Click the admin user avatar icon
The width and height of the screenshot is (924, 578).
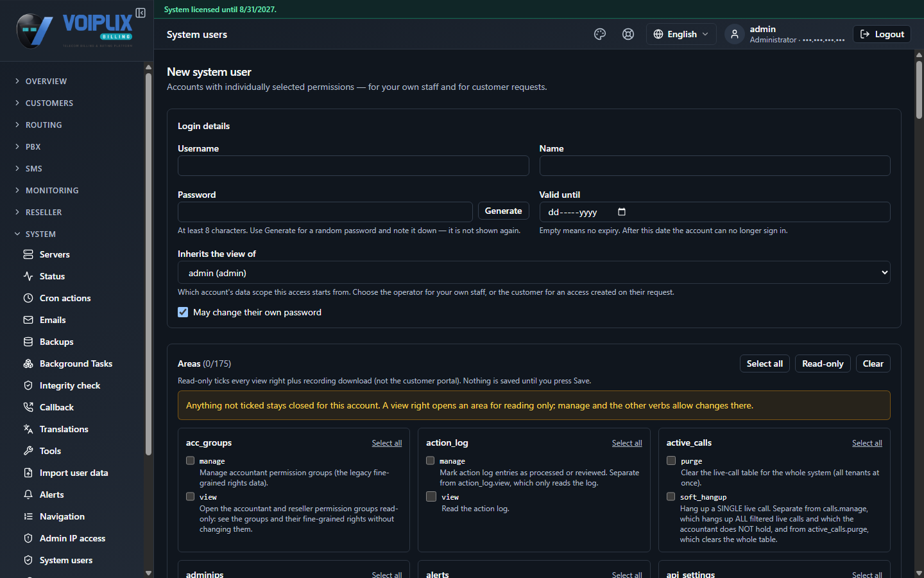(735, 34)
